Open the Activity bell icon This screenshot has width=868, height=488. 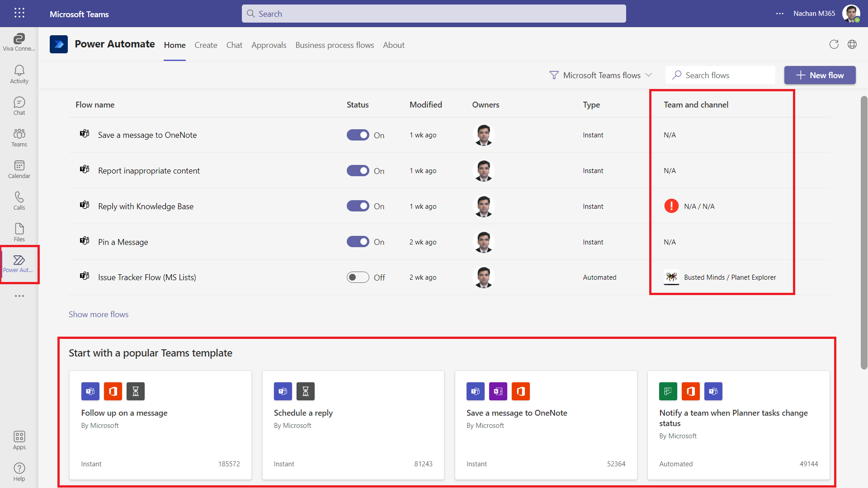point(19,74)
